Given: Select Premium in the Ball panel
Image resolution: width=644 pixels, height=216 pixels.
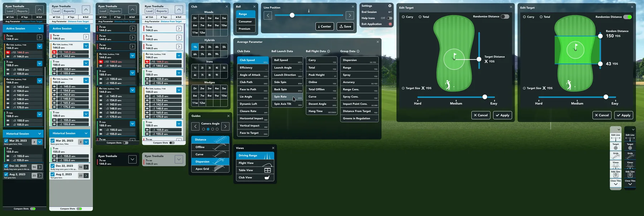Looking at the screenshot, I should [x=246, y=29].
